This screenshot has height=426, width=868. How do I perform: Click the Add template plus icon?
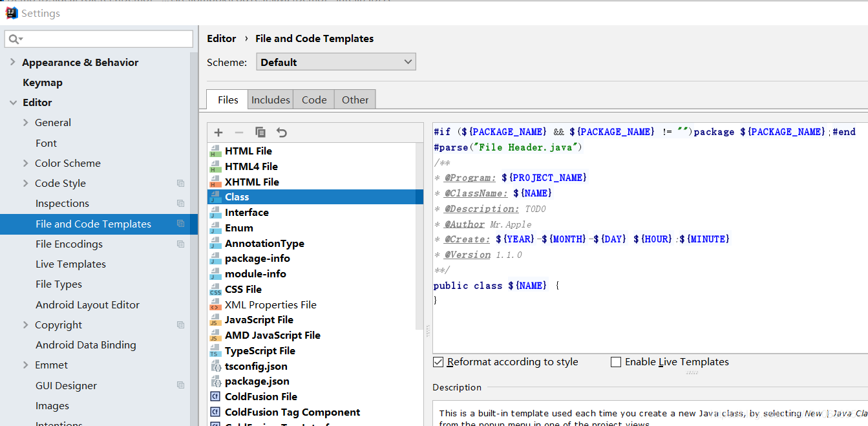click(218, 133)
